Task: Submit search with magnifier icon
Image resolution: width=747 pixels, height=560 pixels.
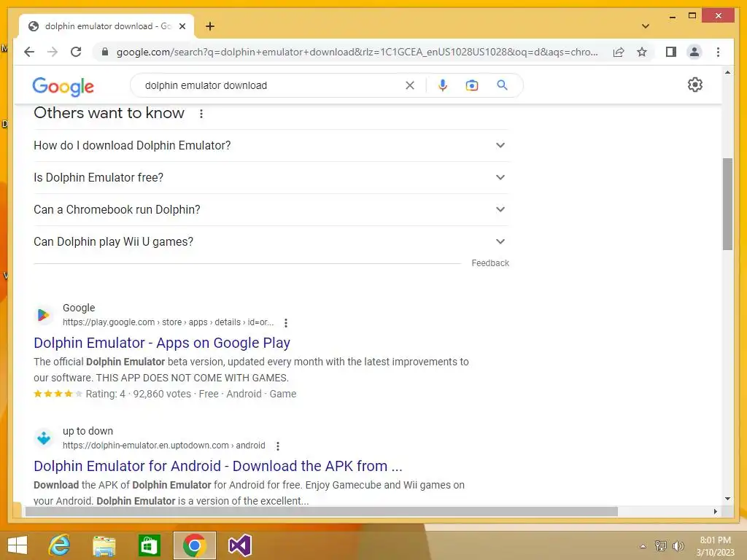Action: [502, 85]
